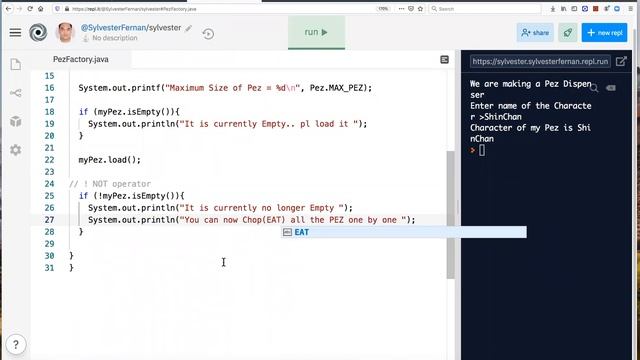
Task: Click the browser Search box
Action: click(x=486, y=9)
